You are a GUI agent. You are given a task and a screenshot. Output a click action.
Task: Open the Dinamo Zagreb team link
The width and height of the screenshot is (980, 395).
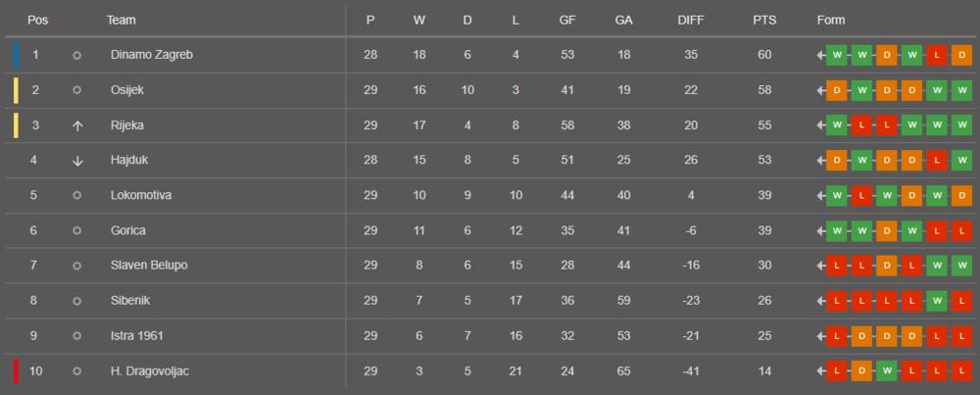152,55
